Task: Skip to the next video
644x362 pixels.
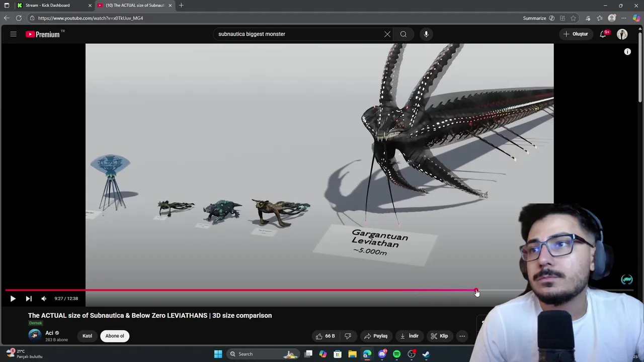Action: 29,299
